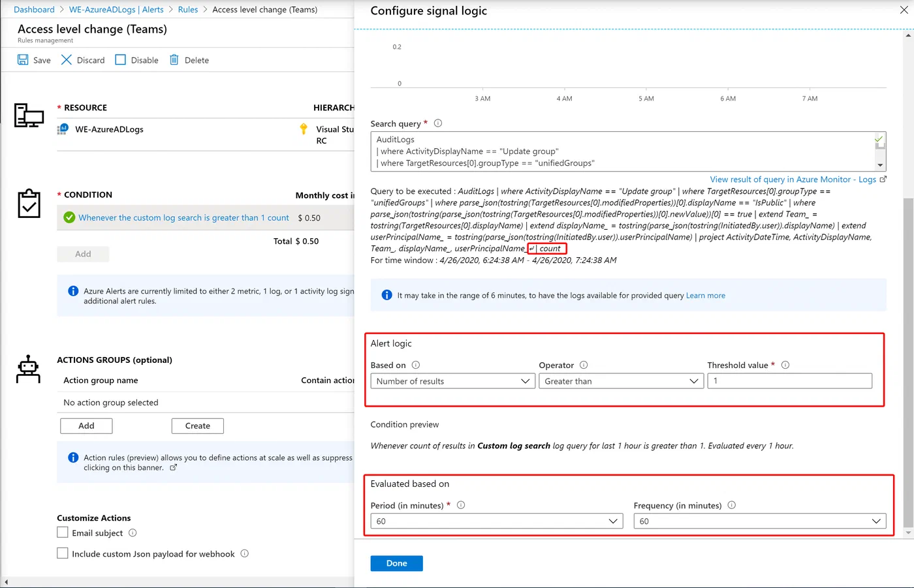
Task: Open the Based on dropdown
Action: [453, 381]
